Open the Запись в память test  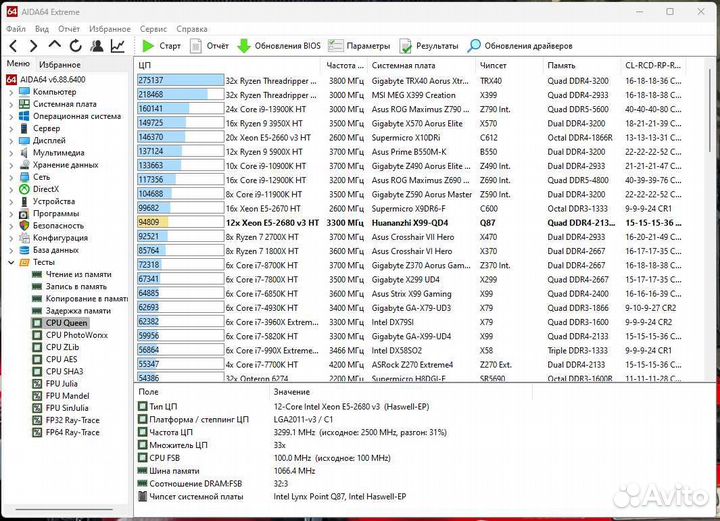coord(69,286)
